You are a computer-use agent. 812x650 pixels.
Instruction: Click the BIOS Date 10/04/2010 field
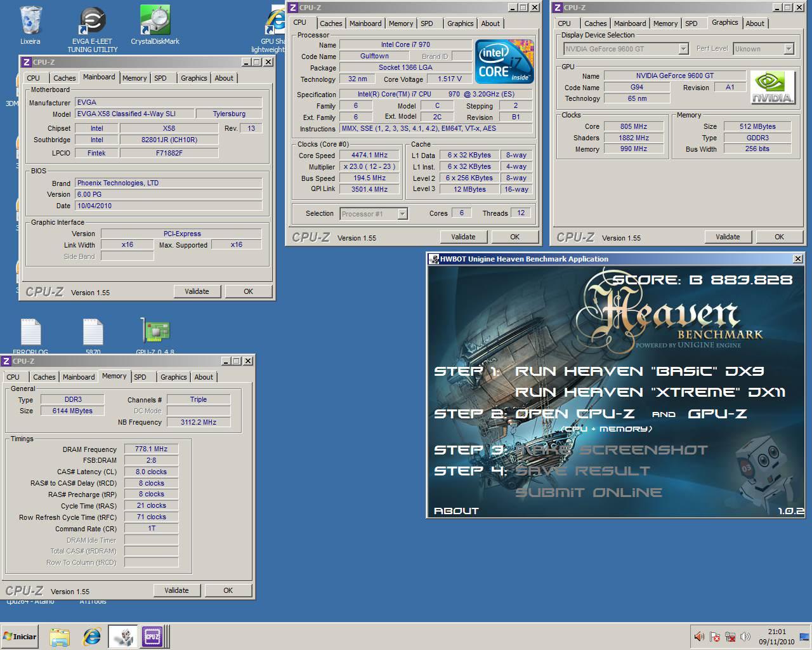(x=169, y=206)
